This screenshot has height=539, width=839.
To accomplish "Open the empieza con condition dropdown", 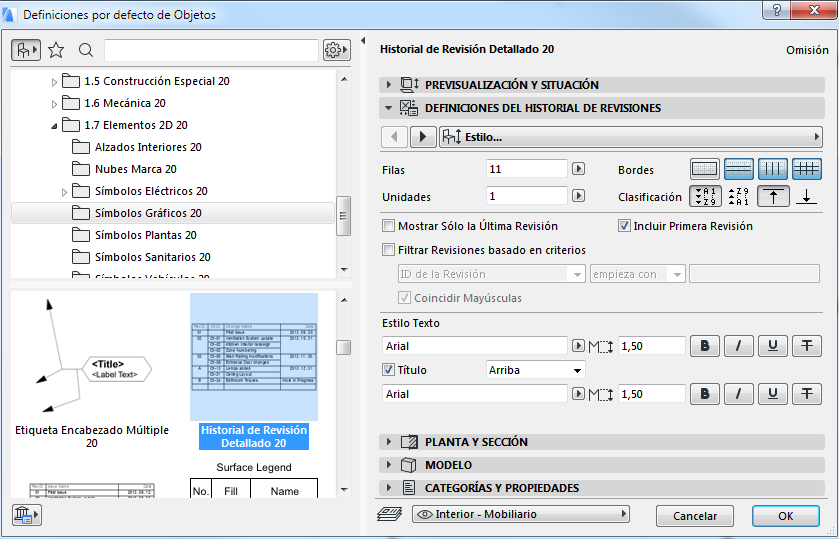I will 637,274.
